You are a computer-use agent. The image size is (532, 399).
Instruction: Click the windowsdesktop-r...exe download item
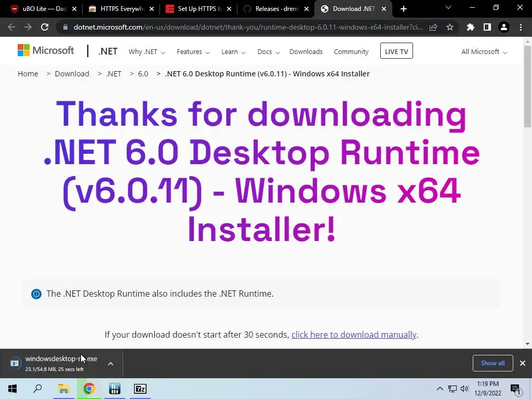tap(61, 363)
